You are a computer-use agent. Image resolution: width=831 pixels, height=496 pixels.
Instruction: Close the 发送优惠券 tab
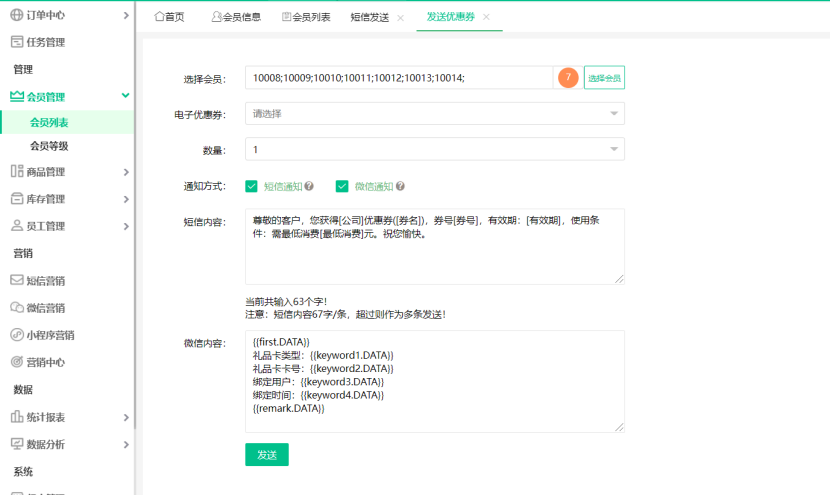486,17
